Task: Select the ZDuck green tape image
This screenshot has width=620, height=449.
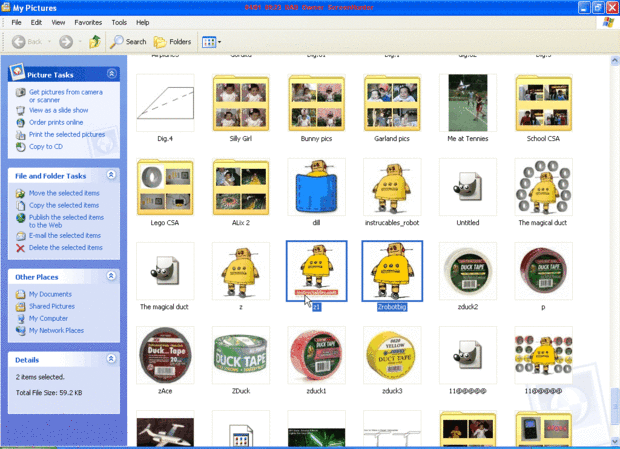Action: [241, 355]
